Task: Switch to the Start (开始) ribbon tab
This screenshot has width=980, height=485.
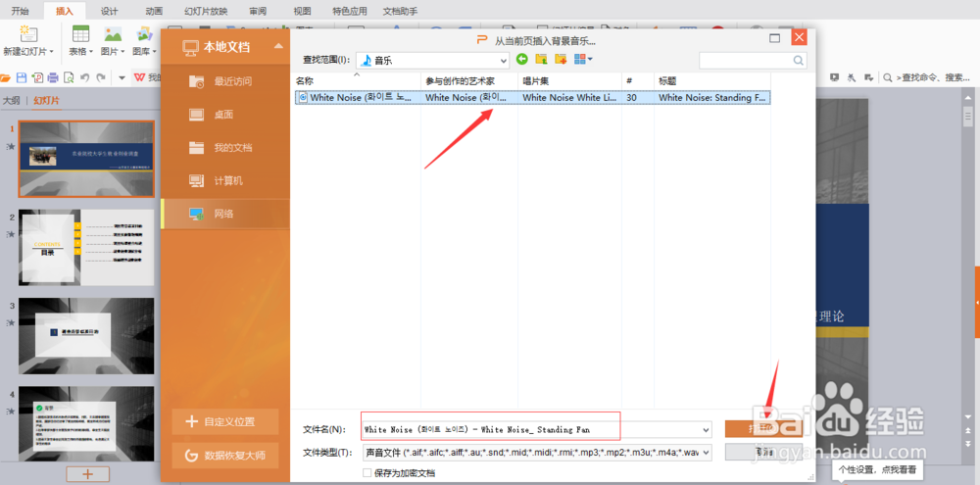Action: tap(20, 11)
